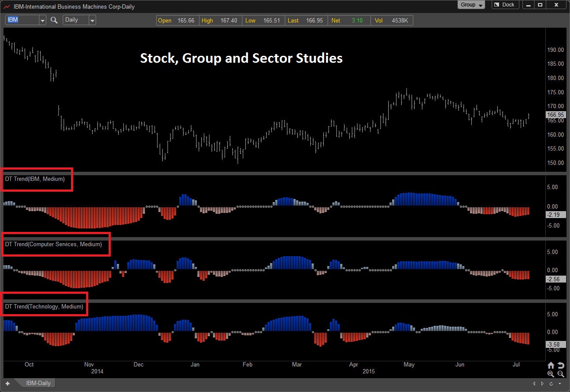Open the Daily interval dropdown arrow
The image size is (570, 392).
click(x=92, y=20)
